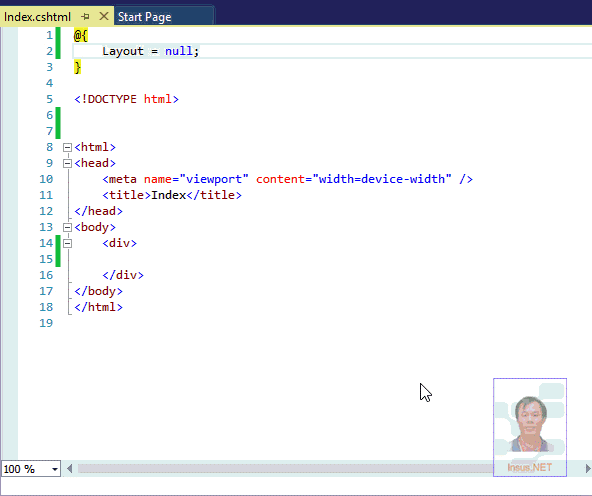Close the Index.cshtml tab

(104, 16)
